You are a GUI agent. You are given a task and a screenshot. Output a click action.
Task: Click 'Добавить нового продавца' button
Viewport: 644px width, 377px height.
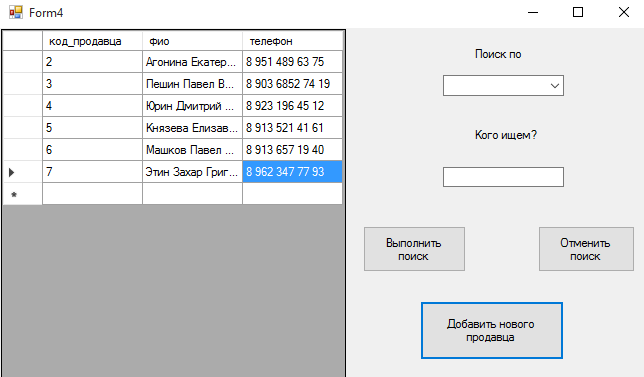coord(492,331)
